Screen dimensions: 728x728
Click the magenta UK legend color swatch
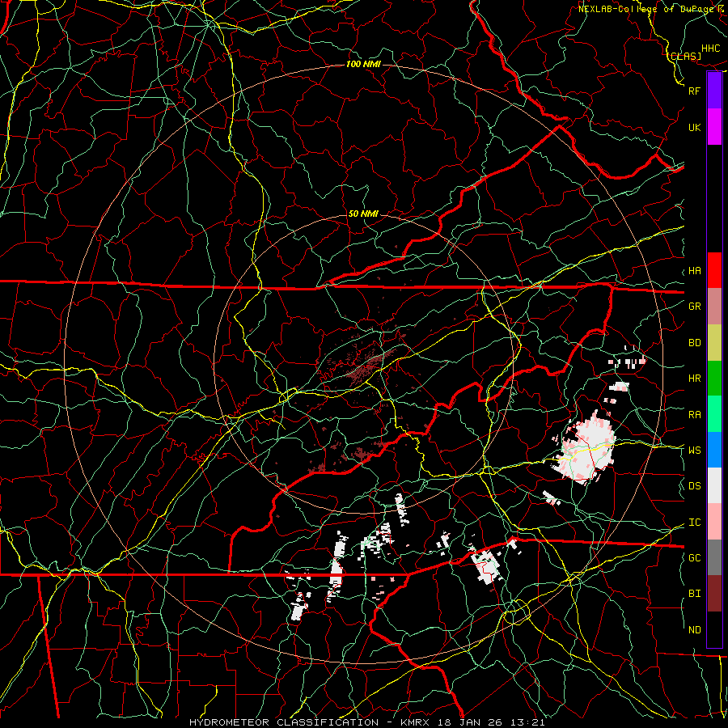coord(714,127)
